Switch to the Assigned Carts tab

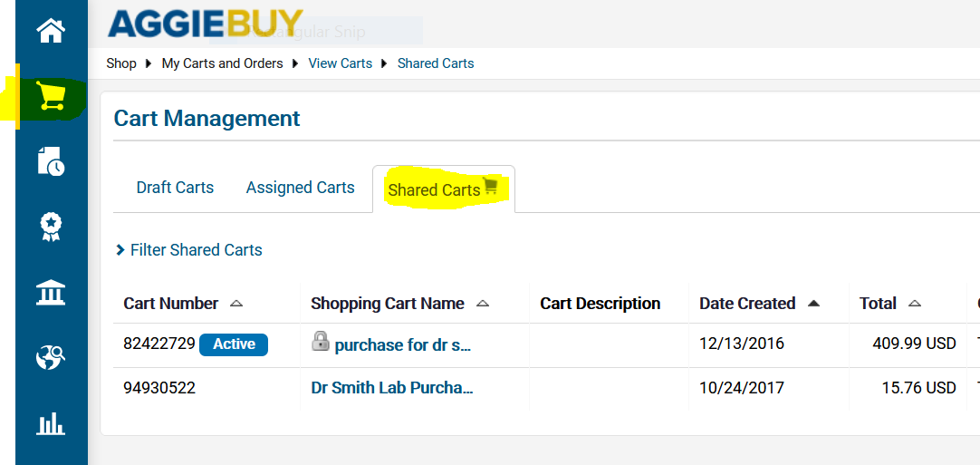coord(301,188)
